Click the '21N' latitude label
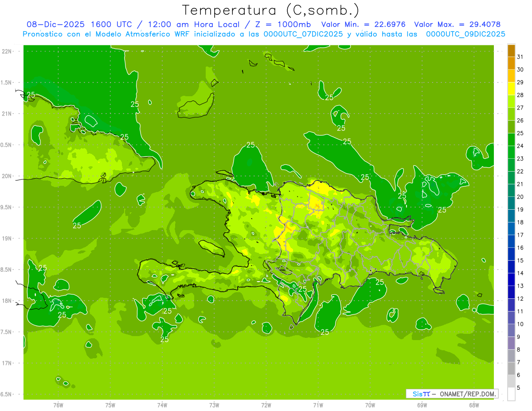This screenshot has height=411, width=532. point(7,114)
